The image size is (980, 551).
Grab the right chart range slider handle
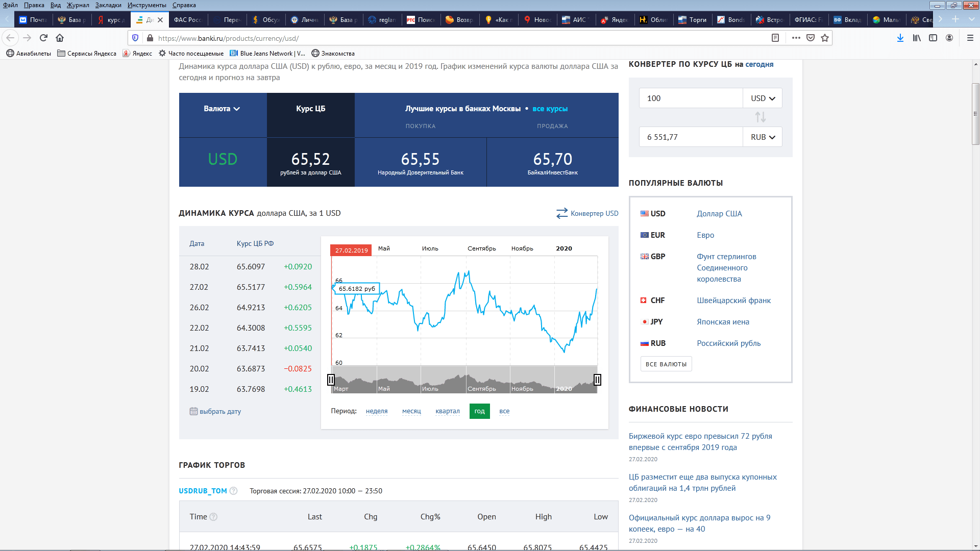click(597, 380)
